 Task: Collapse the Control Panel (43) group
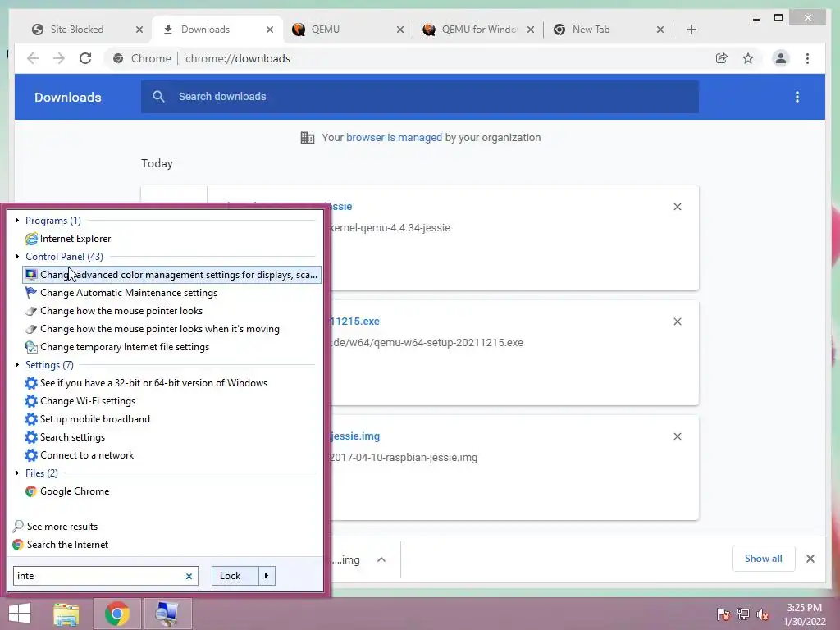(17, 257)
